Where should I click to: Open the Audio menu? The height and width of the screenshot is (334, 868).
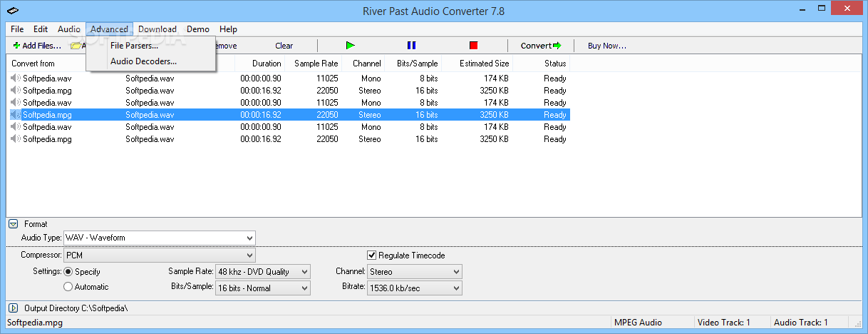tap(69, 29)
